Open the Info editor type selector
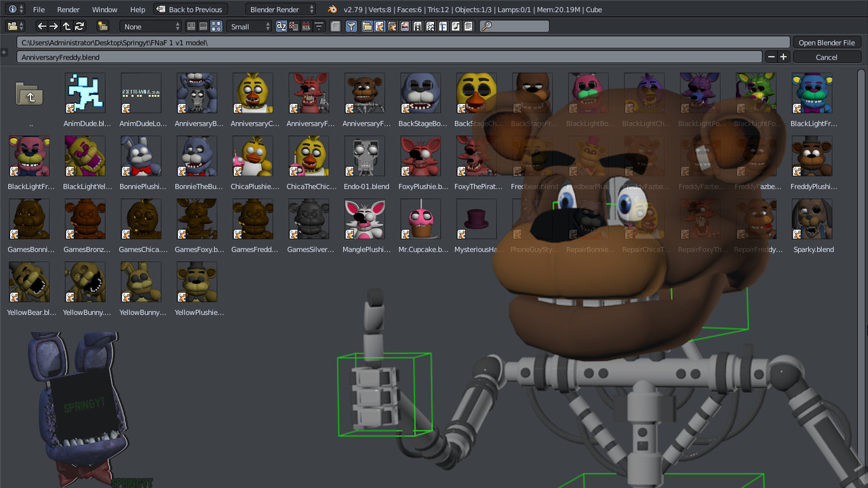 tap(16, 10)
